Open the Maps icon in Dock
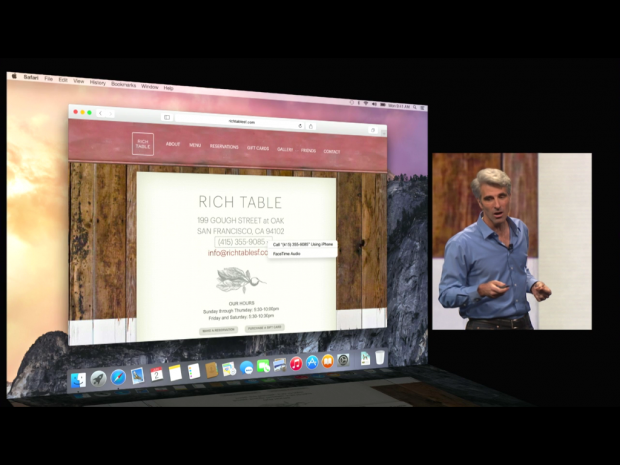620x465 pixels. coord(229,369)
